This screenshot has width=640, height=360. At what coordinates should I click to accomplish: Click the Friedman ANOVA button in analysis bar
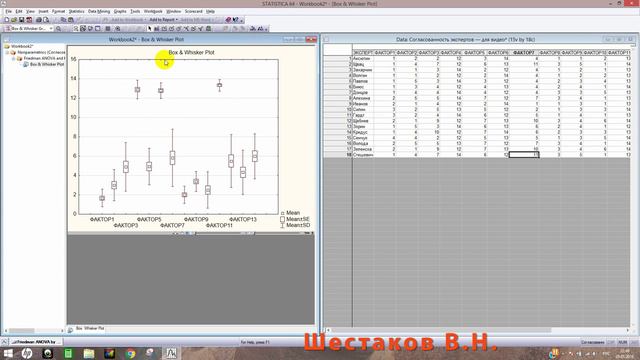coord(36,342)
